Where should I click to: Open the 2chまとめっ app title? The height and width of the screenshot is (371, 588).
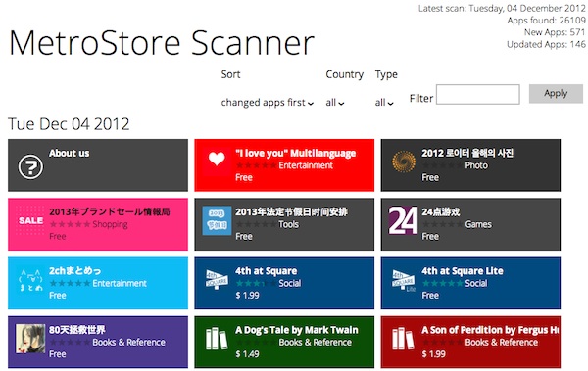pyautogui.click(x=74, y=270)
